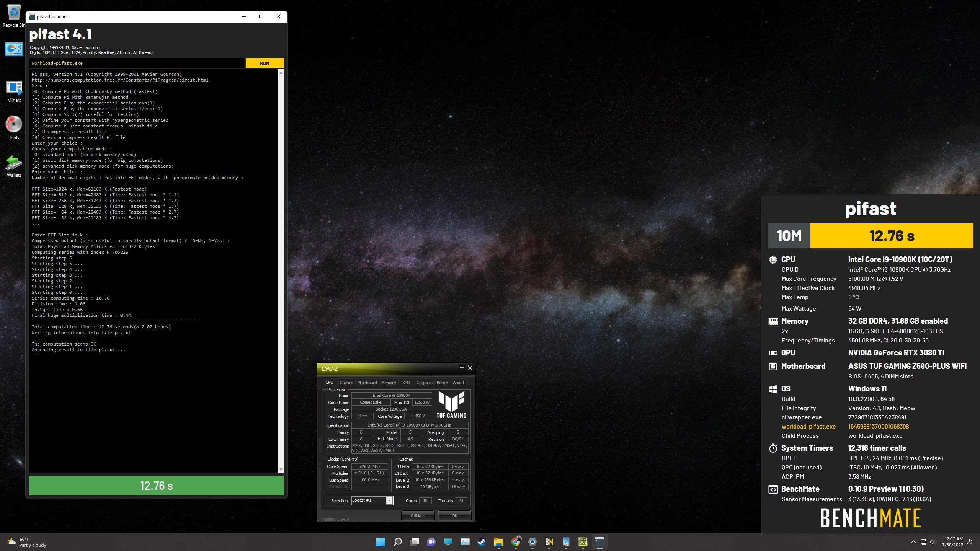Switch to the Memory tab in CPU-Z
This screenshot has height=551, width=980.
pos(388,383)
